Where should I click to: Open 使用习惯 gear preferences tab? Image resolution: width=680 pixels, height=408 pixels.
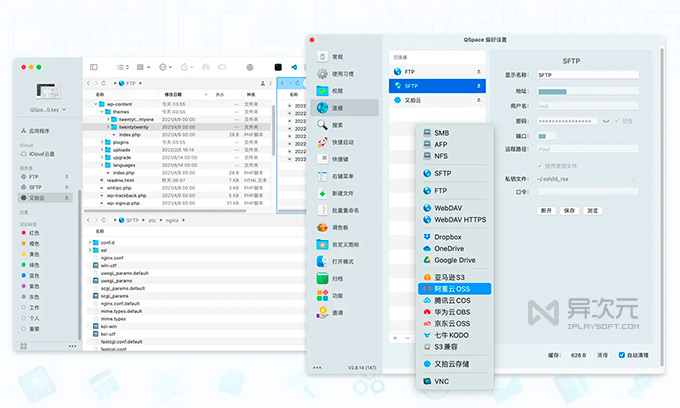(344, 74)
